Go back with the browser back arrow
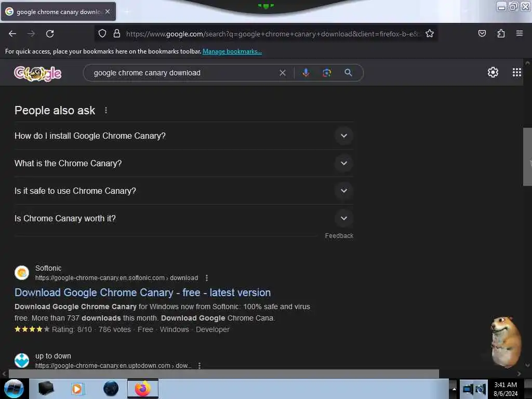The width and height of the screenshot is (532, 399). tap(12, 34)
